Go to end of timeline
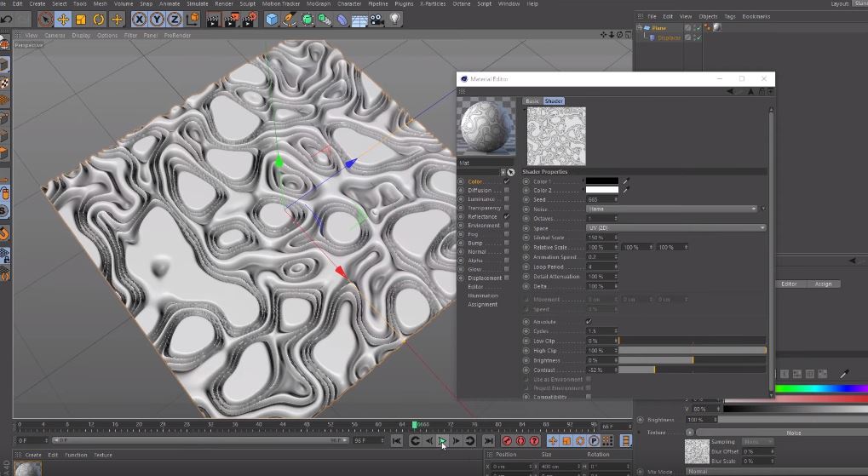Viewport: 868px width, 476px height. 488,440
